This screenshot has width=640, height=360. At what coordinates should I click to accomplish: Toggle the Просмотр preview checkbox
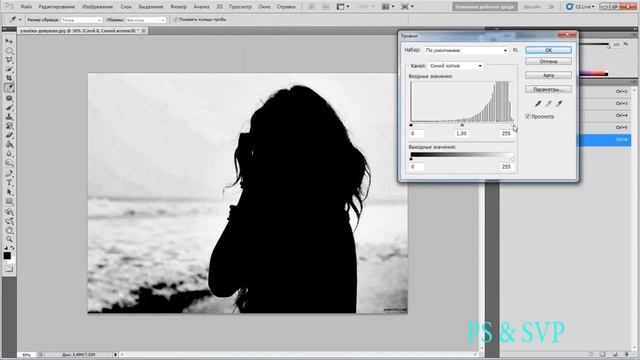tap(528, 116)
